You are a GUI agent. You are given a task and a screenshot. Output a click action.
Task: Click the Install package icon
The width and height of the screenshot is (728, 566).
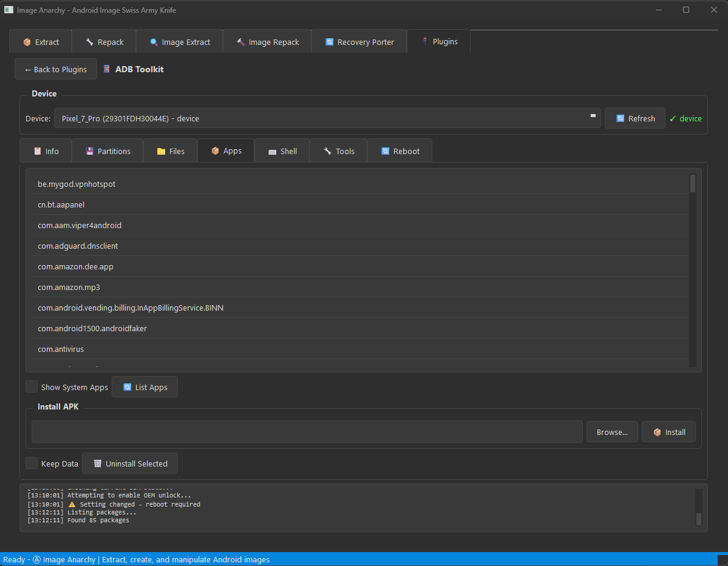point(657,432)
